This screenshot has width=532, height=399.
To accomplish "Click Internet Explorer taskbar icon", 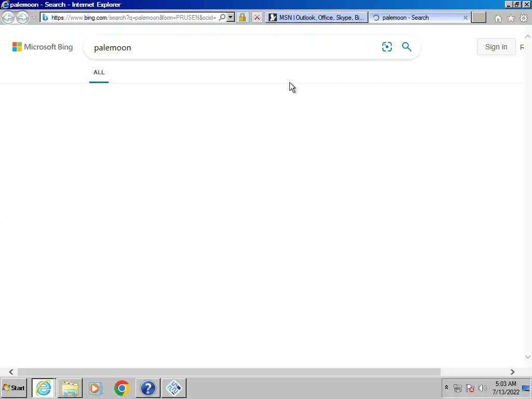I will pyautogui.click(x=44, y=388).
